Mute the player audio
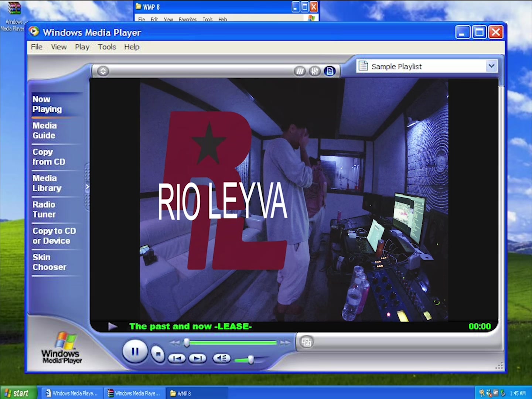 coord(222,358)
